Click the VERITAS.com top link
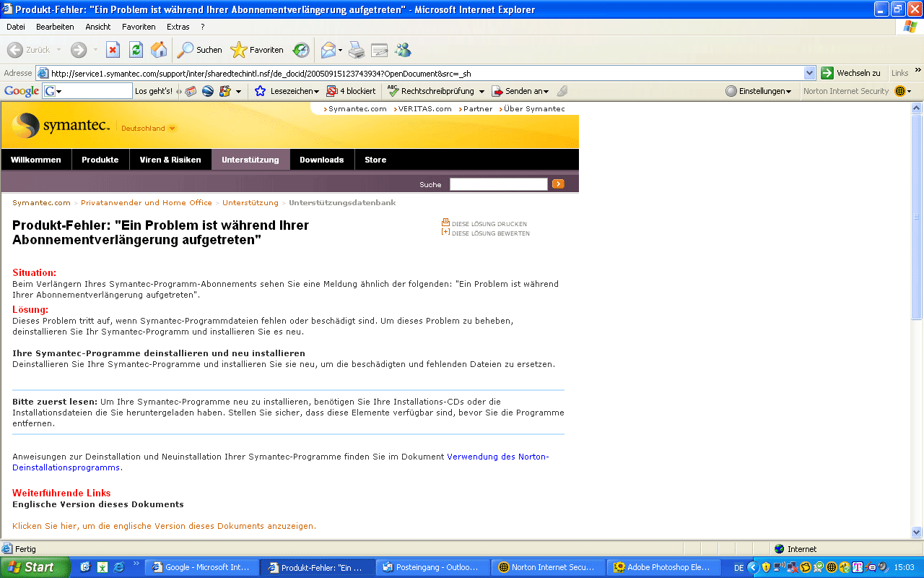Viewport: 924px width, 578px height. pyautogui.click(x=425, y=109)
